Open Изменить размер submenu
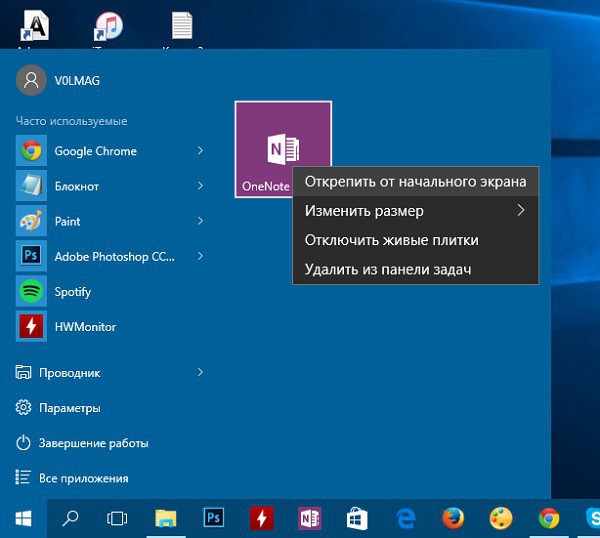 coord(416,211)
